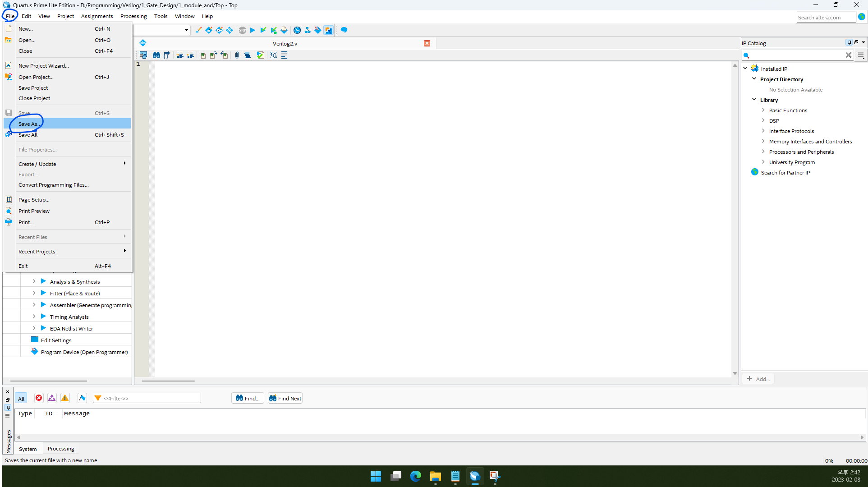
Task: Toggle the error messages filter
Action: click(x=39, y=398)
